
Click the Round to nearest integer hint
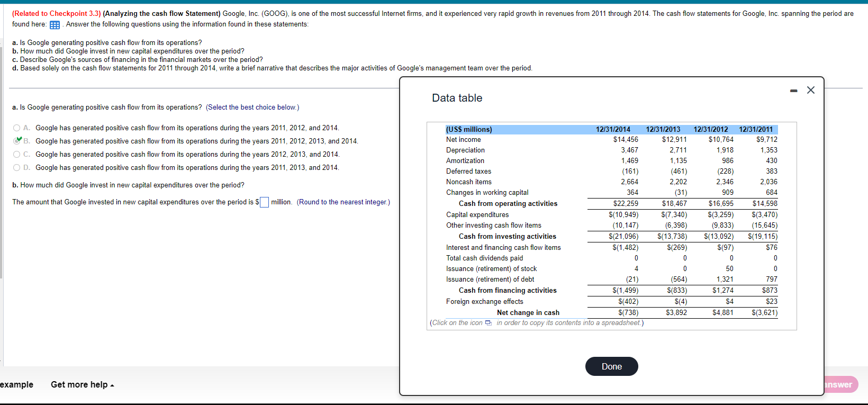point(343,202)
